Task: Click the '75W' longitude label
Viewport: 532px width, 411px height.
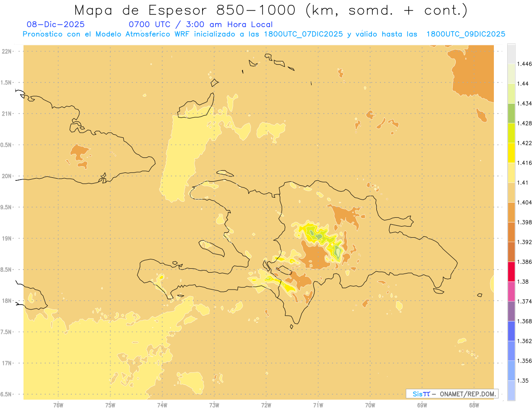Action: click(110, 405)
